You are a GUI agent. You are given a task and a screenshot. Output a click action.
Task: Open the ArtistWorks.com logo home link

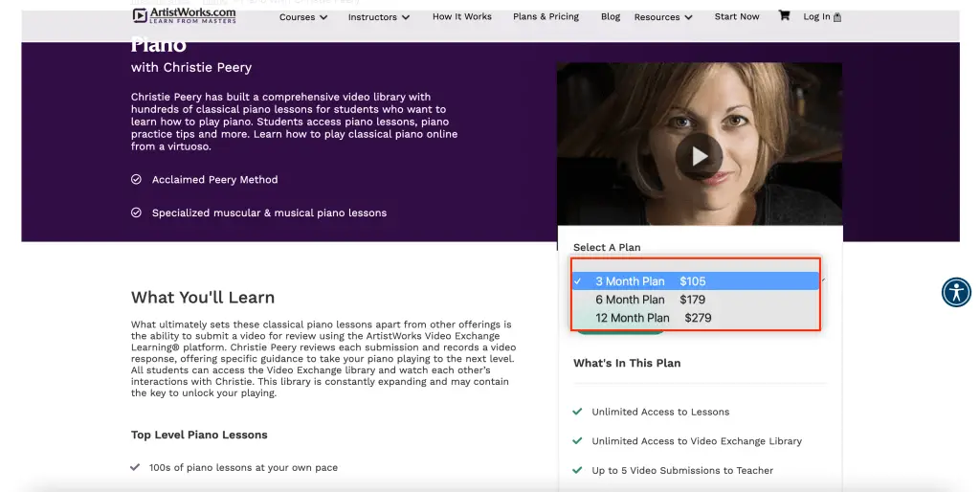pyautogui.click(x=185, y=15)
